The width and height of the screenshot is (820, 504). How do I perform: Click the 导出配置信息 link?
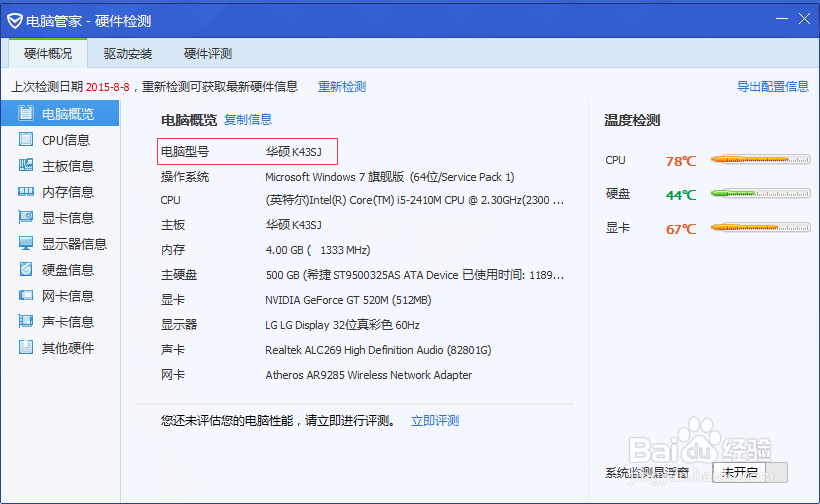coord(772,86)
